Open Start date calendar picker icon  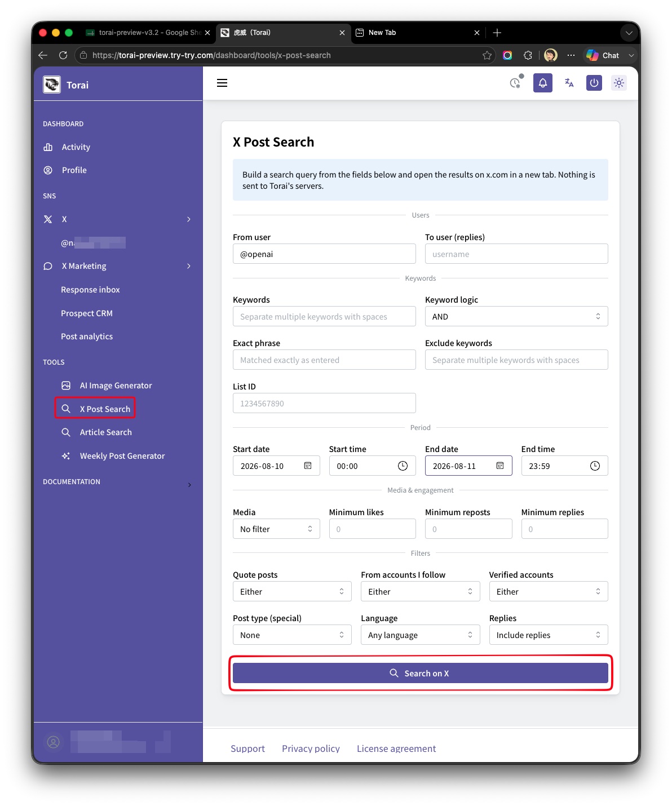pyautogui.click(x=308, y=466)
